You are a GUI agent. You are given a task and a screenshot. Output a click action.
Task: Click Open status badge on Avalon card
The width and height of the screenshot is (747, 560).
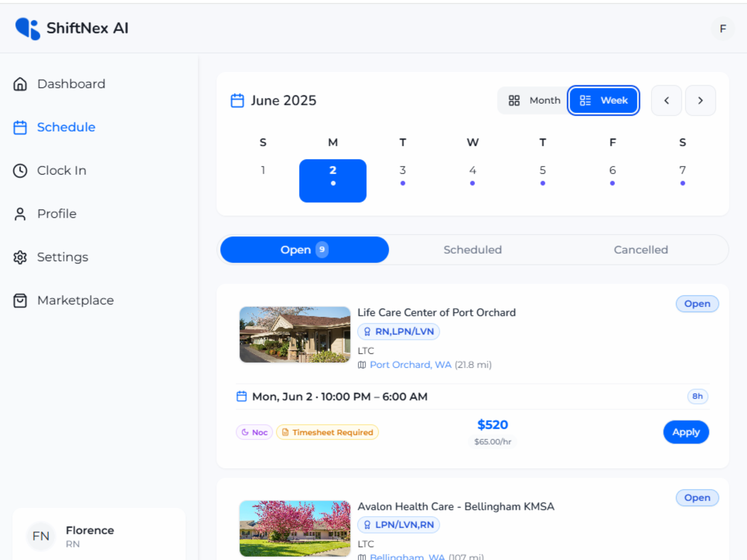pyautogui.click(x=697, y=498)
